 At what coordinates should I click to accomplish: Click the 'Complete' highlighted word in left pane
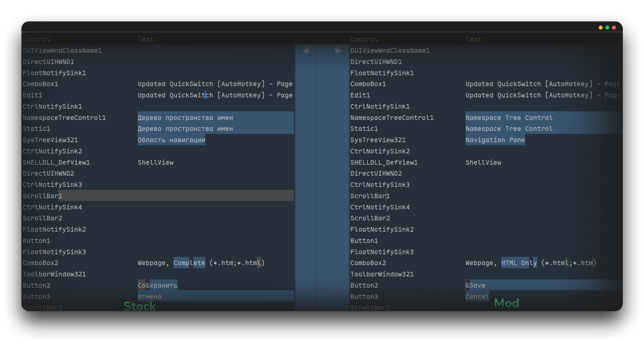point(189,263)
